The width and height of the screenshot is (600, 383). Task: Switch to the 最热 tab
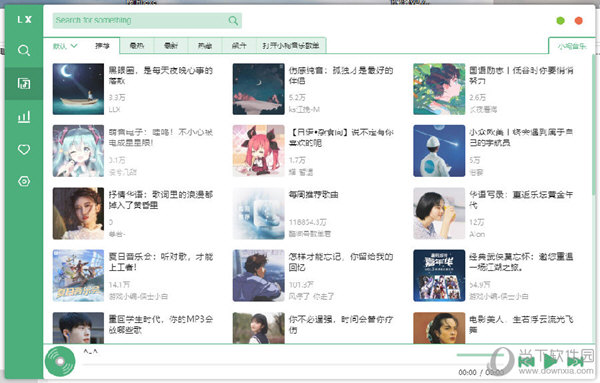coord(137,46)
